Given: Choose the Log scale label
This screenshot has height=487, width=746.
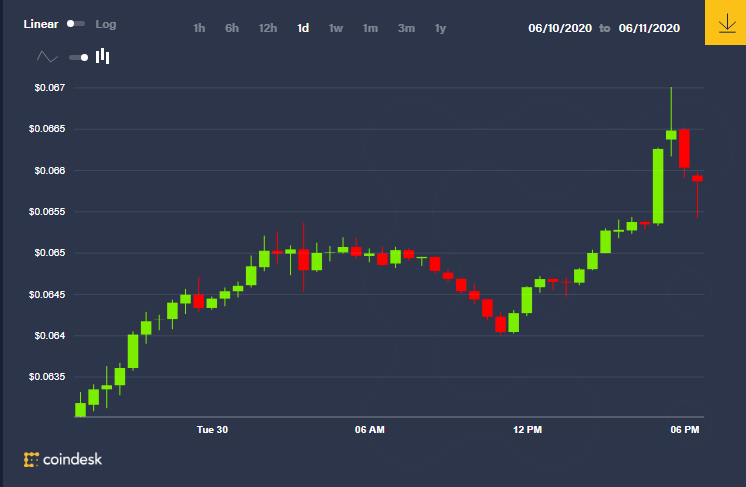Looking at the screenshot, I should click(x=106, y=24).
